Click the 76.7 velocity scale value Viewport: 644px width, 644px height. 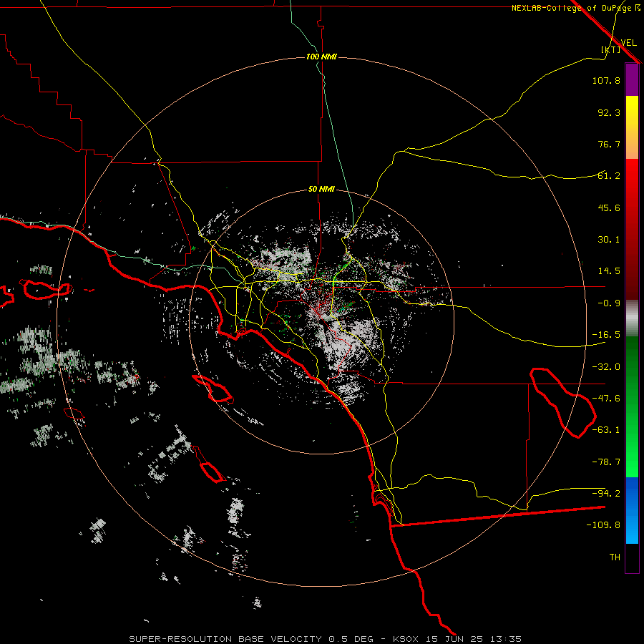609,144
